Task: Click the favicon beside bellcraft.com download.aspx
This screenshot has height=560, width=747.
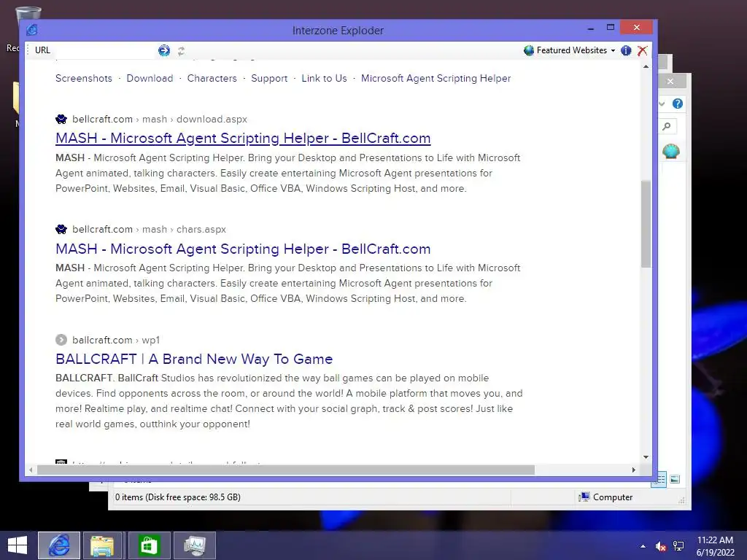Action: coord(61,119)
